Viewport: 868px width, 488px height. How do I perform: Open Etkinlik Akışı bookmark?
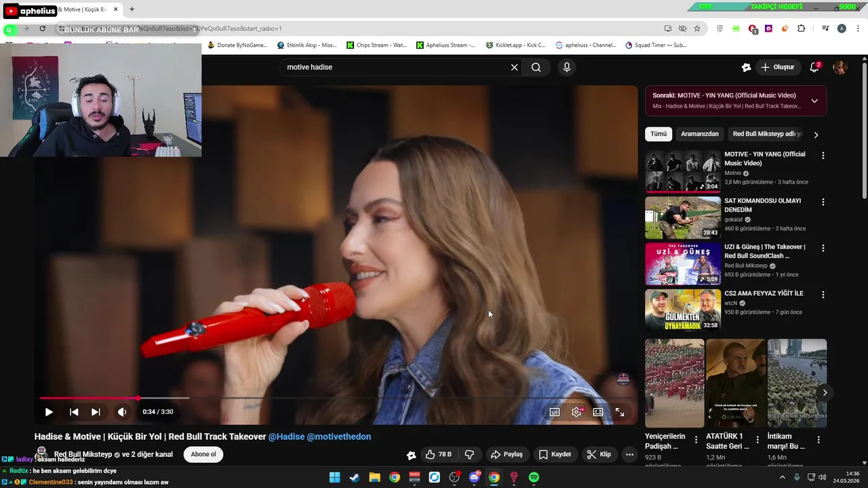pyautogui.click(x=307, y=45)
